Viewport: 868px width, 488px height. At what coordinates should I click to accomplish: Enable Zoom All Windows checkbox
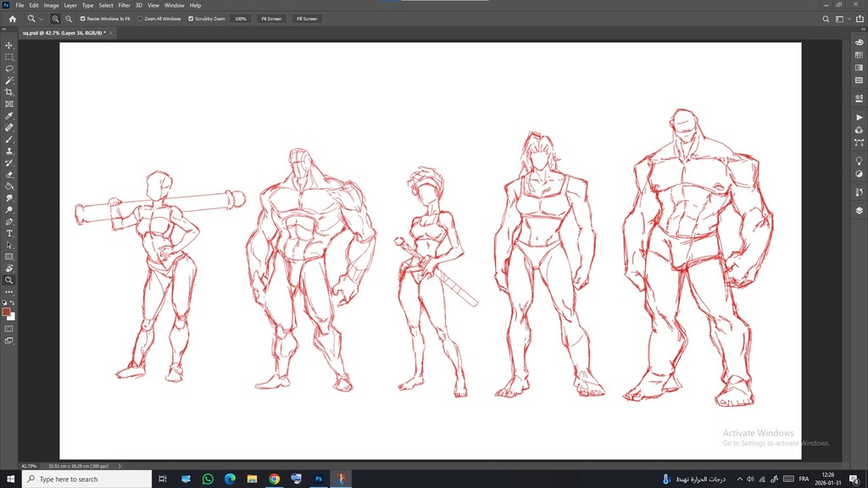tap(141, 18)
